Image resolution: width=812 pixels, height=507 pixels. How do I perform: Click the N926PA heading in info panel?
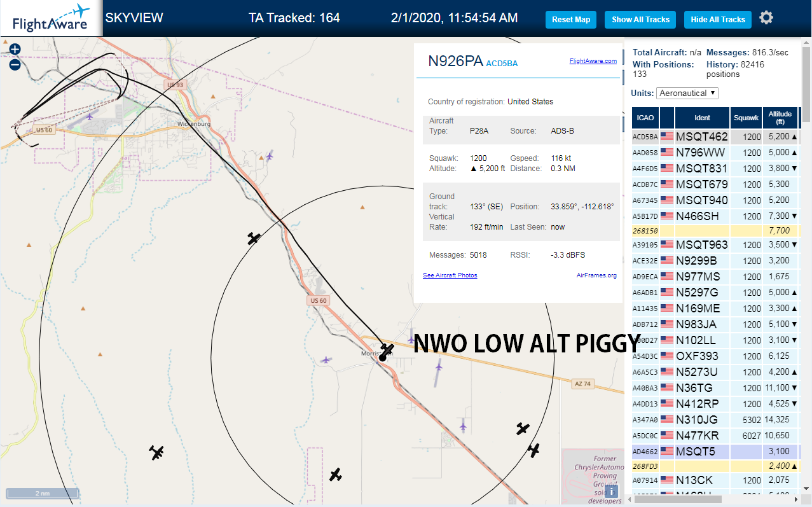[455, 61]
